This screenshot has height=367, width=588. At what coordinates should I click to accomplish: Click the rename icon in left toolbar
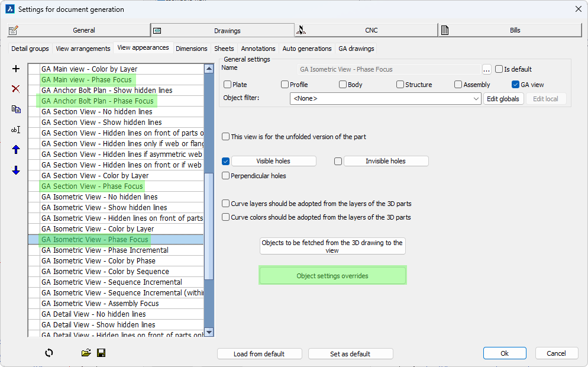pos(16,130)
